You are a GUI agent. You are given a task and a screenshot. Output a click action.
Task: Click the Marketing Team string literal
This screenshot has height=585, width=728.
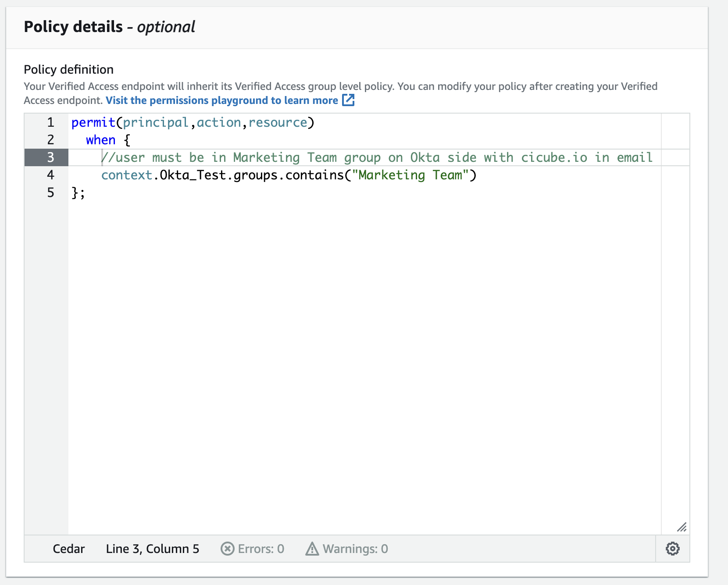411,175
